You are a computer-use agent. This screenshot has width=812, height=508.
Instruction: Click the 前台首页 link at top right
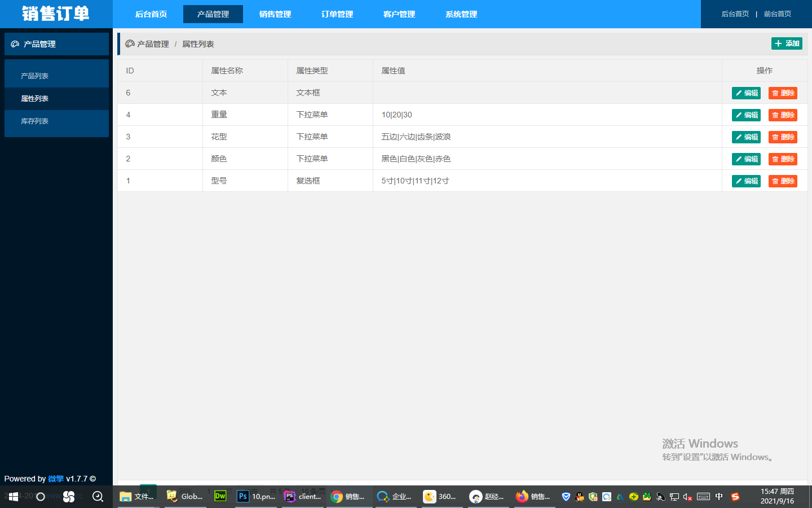tap(777, 14)
